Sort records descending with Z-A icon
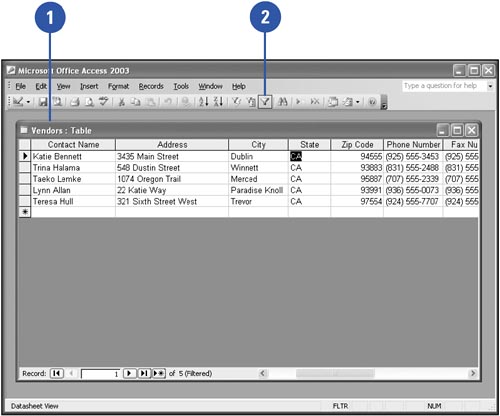 click(218, 102)
